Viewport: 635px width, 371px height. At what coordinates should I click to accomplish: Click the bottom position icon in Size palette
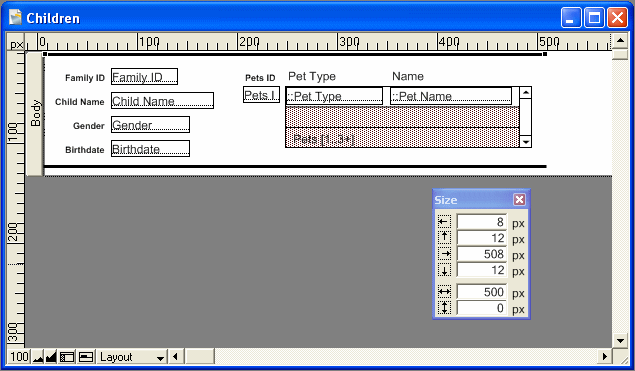click(444, 270)
